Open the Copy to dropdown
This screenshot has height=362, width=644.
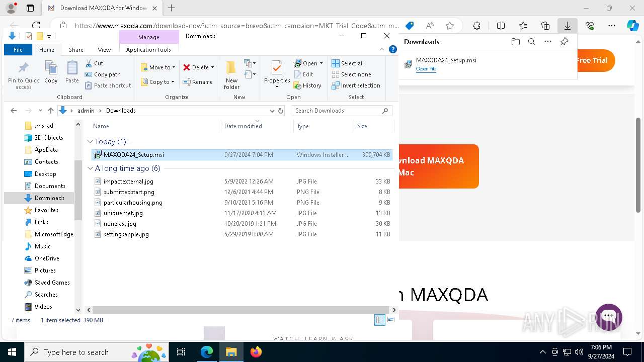157,82
